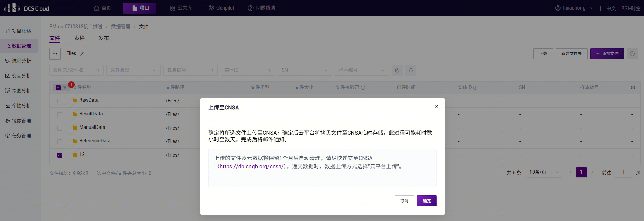Click the DCS Cloud logo icon
This screenshot has height=221, width=644.
coord(12,7)
